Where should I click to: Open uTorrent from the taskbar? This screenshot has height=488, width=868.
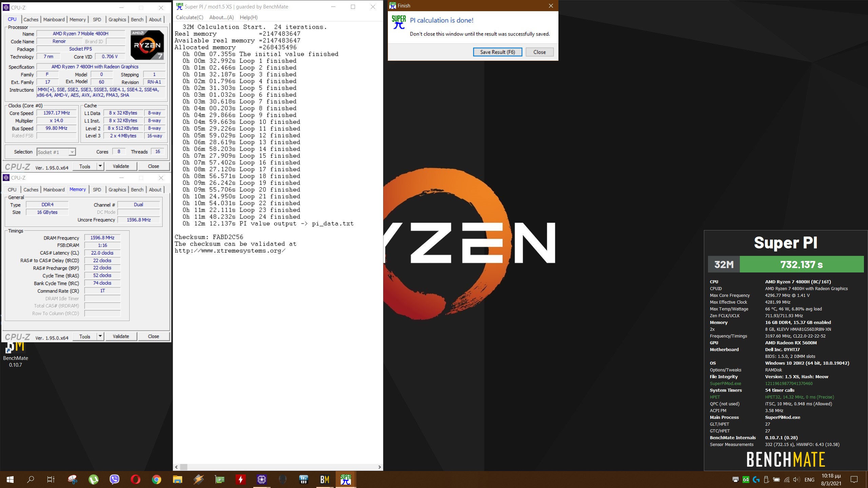point(94,480)
